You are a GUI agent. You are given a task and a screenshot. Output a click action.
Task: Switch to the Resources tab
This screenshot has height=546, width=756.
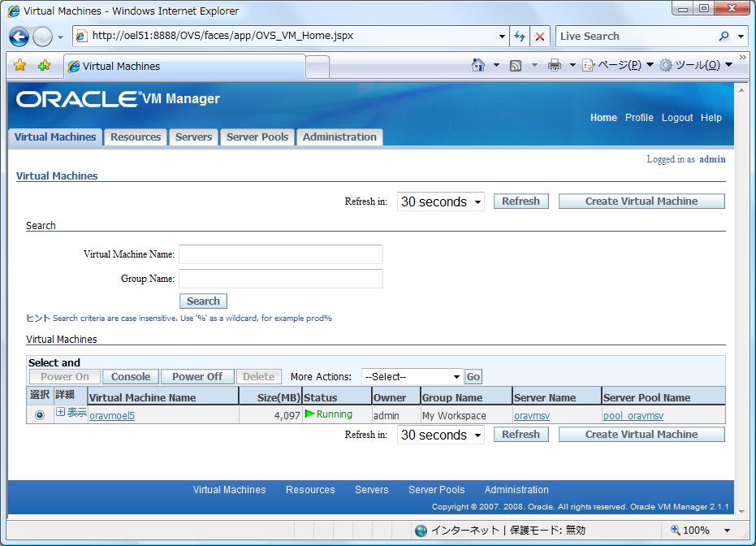click(x=136, y=137)
